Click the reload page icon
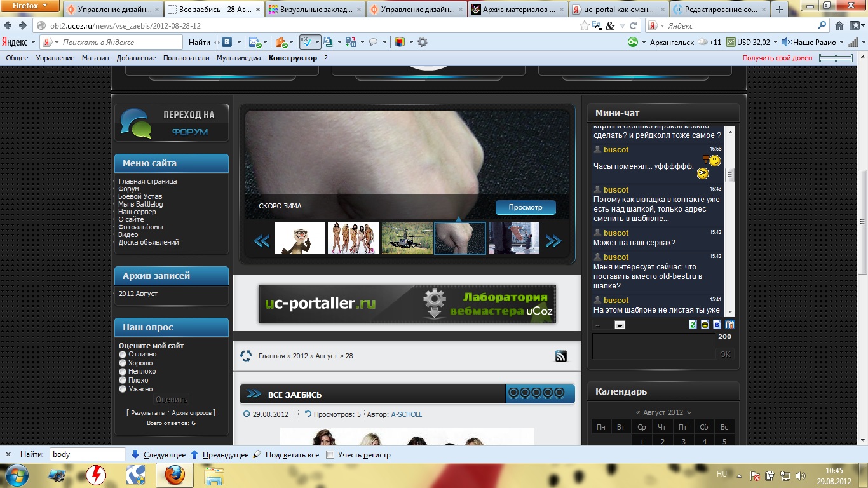The height and width of the screenshot is (488, 868). (633, 26)
